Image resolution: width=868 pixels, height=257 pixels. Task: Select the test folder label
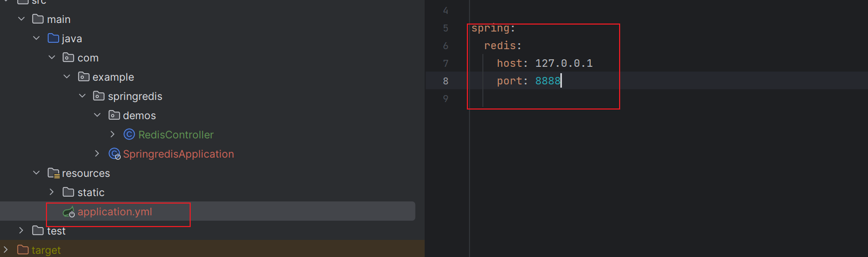[56, 231]
